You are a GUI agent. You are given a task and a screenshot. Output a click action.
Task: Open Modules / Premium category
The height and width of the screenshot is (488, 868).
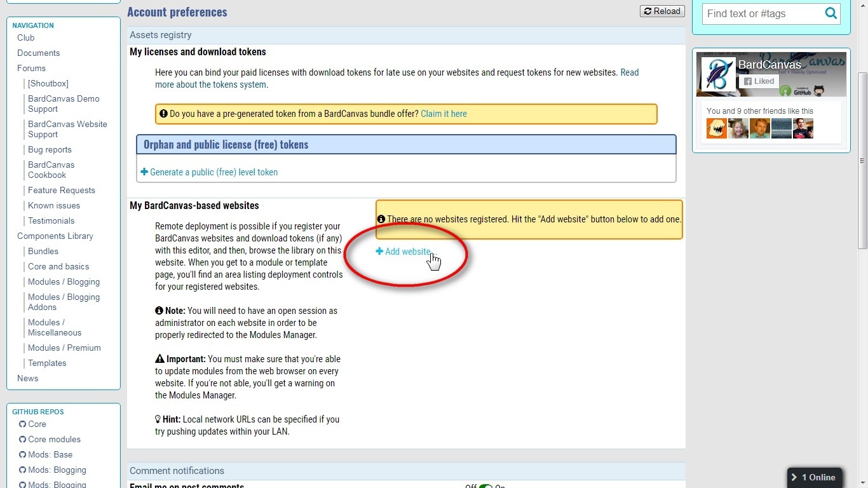point(64,348)
